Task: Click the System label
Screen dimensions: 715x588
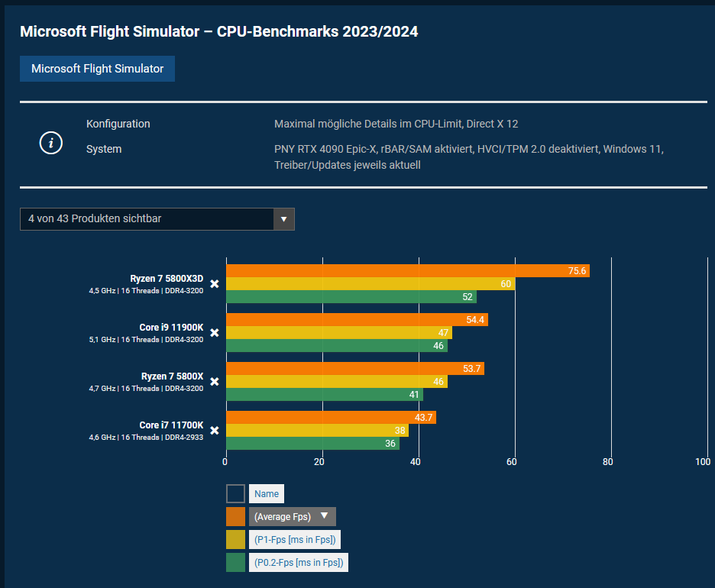Action: tap(104, 149)
